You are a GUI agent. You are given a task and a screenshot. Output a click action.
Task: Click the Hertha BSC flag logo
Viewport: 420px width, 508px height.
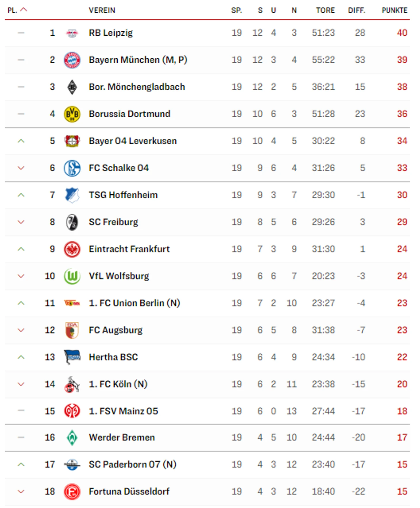72,357
